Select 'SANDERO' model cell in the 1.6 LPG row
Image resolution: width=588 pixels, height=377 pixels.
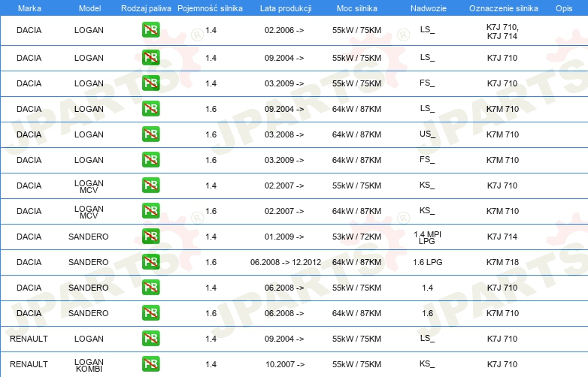89,262
